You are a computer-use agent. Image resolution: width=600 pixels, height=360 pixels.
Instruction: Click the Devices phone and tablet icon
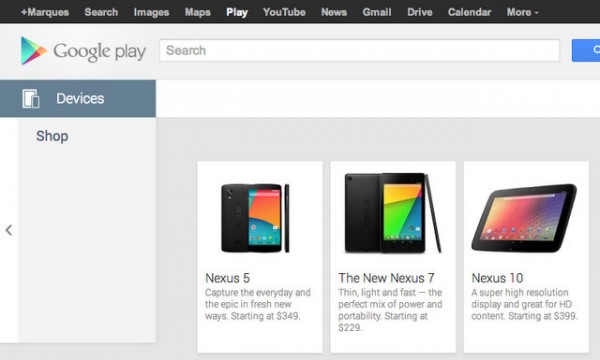click(31, 99)
